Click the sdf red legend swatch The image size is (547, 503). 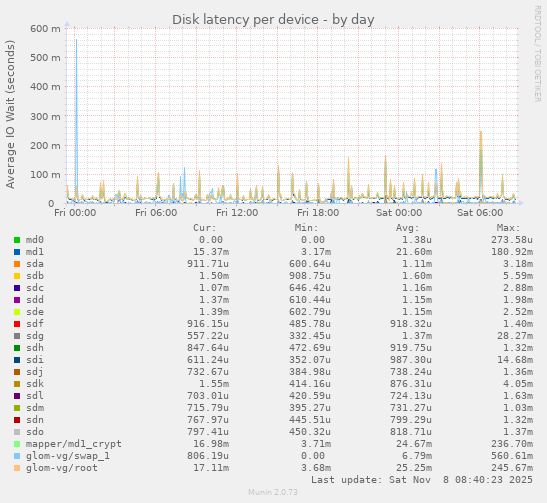tap(17, 324)
